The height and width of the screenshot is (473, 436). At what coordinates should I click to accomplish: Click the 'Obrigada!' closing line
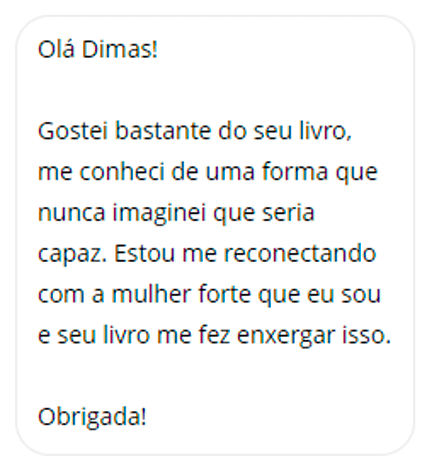tap(92, 417)
